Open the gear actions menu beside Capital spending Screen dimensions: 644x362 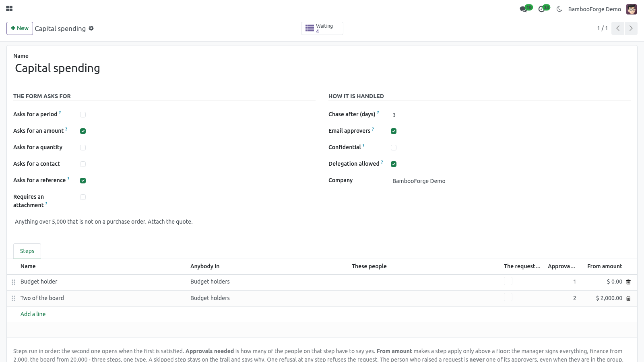click(x=91, y=28)
